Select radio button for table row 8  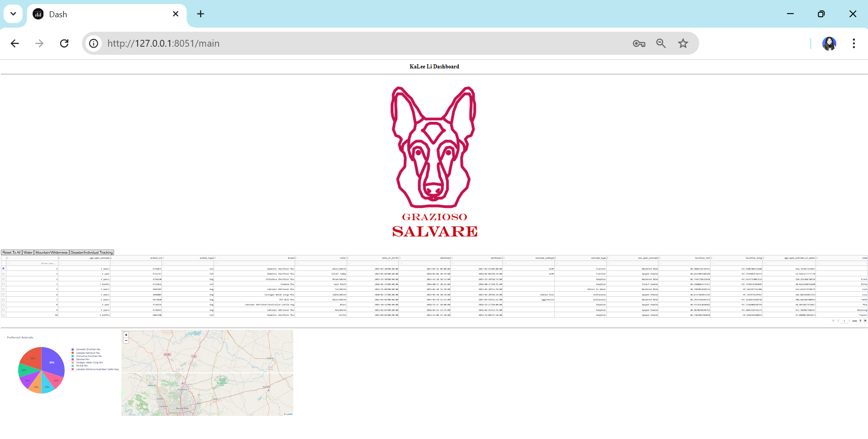(3, 304)
